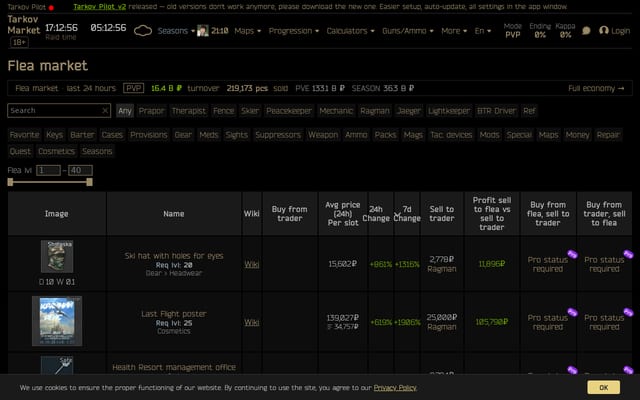Viewport: 640px width, 400px height.
Task: Click the avatar icon beside 21:10
Action: [x=202, y=31]
